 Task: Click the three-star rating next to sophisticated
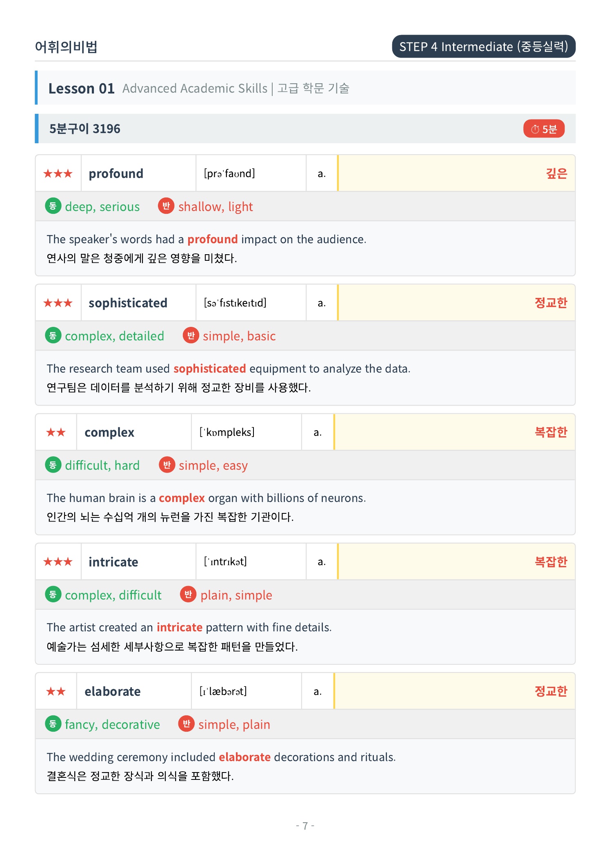pyautogui.click(x=58, y=303)
